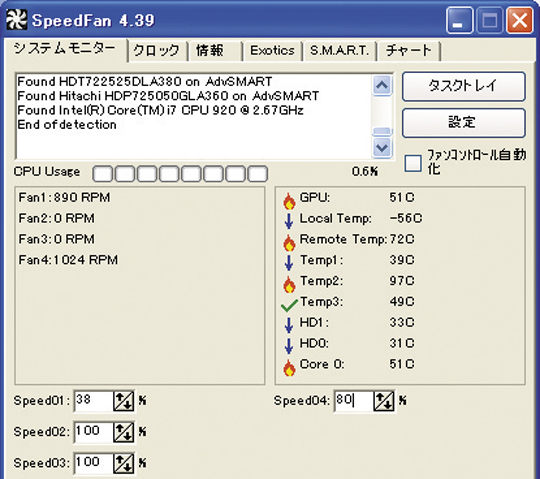This screenshot has height=479, width=540.
Task: Click the SpeedFan fan logo in title bar
Action: 16,20
